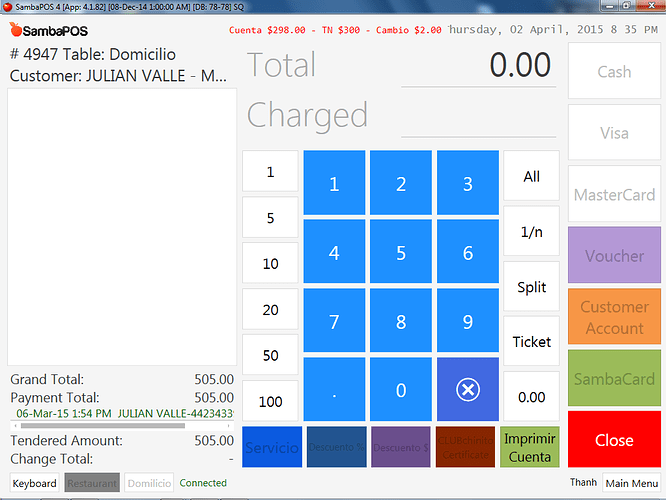Select the quick amount 100 button
Screen dimensions: 666x500
[270, 401]
